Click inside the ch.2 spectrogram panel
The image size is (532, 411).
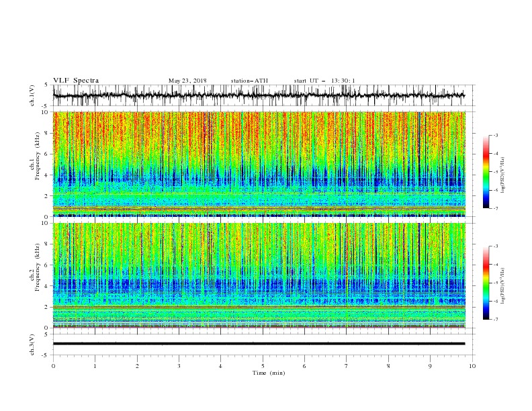[259, 275]
